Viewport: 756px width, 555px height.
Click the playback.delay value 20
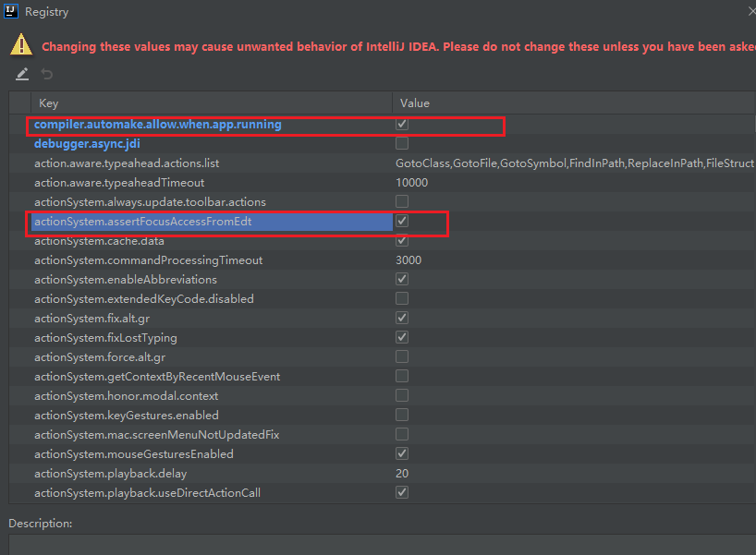[402, 474]
